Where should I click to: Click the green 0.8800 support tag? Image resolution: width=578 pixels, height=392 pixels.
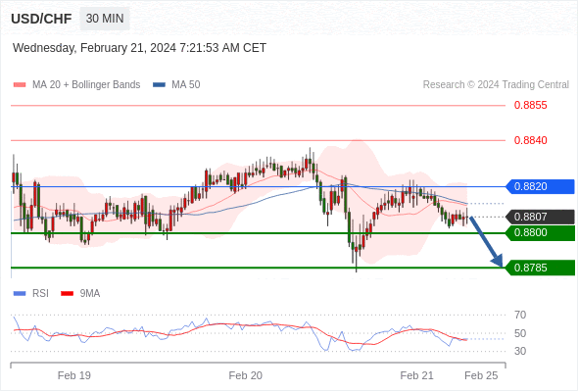[x=540, y=233]
